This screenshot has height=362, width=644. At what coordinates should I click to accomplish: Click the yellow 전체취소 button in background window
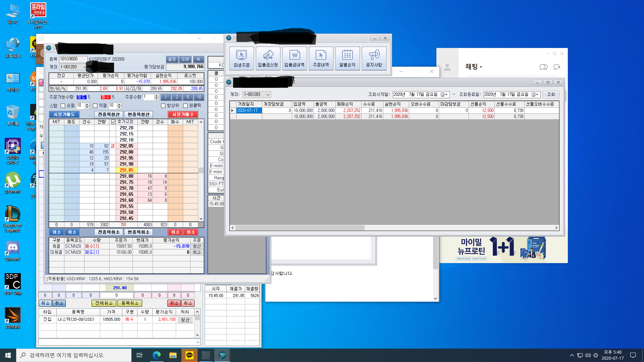tap(104, 303)
